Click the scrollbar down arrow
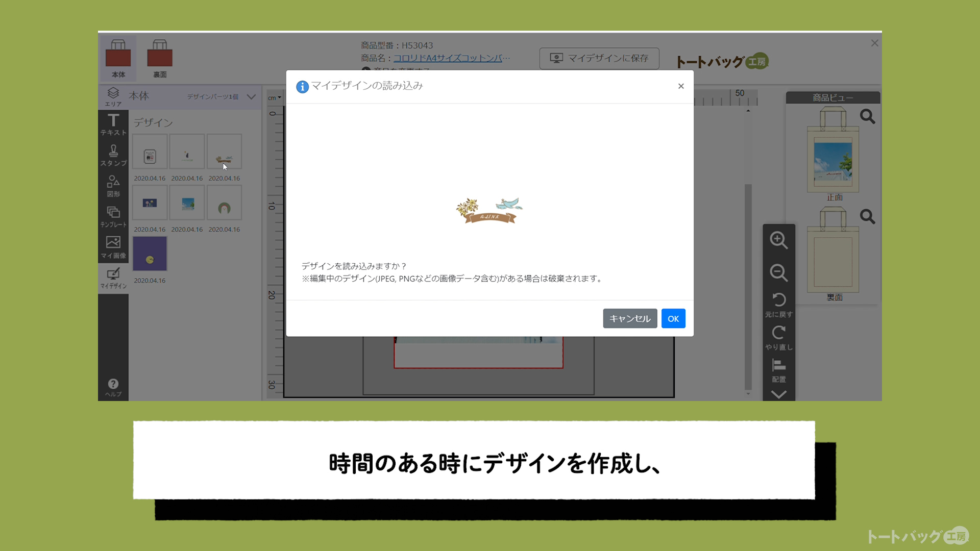The height and width of the screenshot is (551, 980). 748,394
